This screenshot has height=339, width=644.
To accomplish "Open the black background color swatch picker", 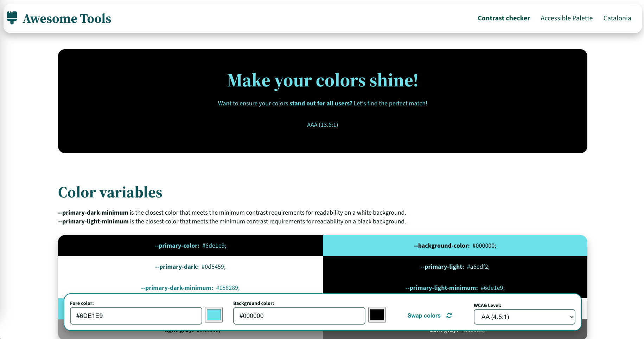I will point(377,315).
